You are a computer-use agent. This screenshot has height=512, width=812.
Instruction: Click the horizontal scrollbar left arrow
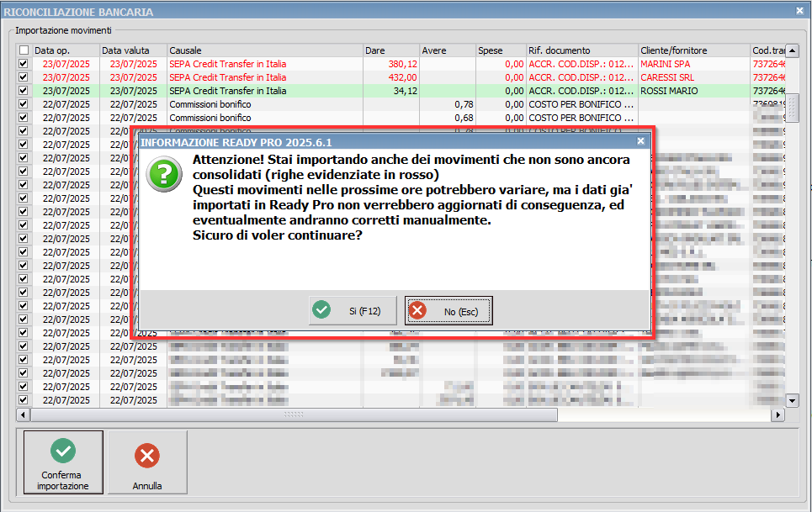(x=23, y=414)
